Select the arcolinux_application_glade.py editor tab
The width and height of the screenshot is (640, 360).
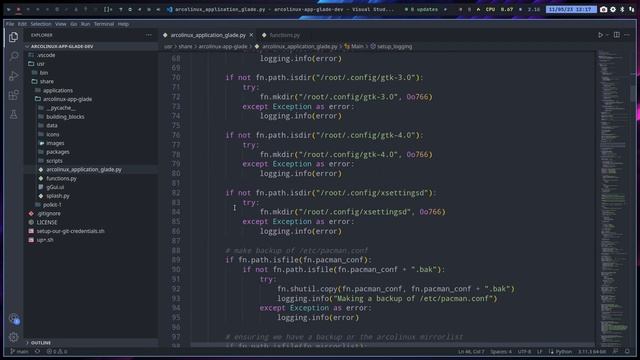[208, 35]
